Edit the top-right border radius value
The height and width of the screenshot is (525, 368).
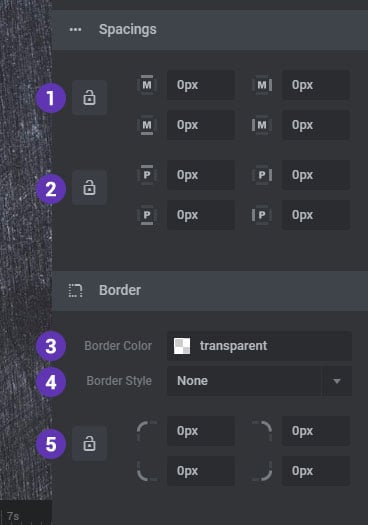pos(316,431)
